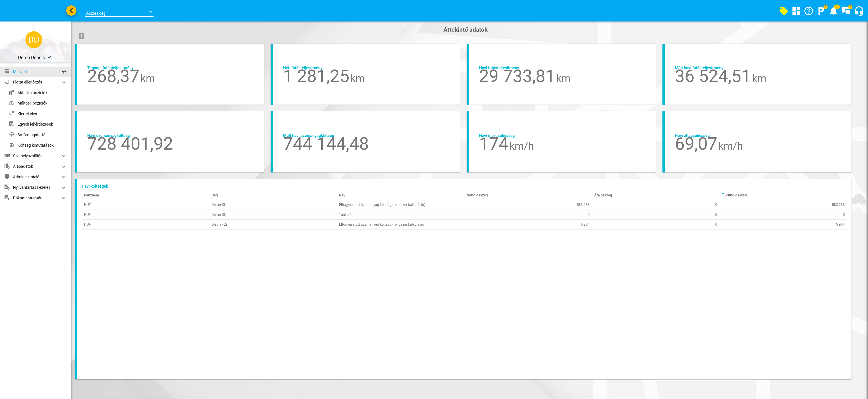The image size is (868, 399).
Task: Click the headset support icon
Action: (x=859, y=11)
